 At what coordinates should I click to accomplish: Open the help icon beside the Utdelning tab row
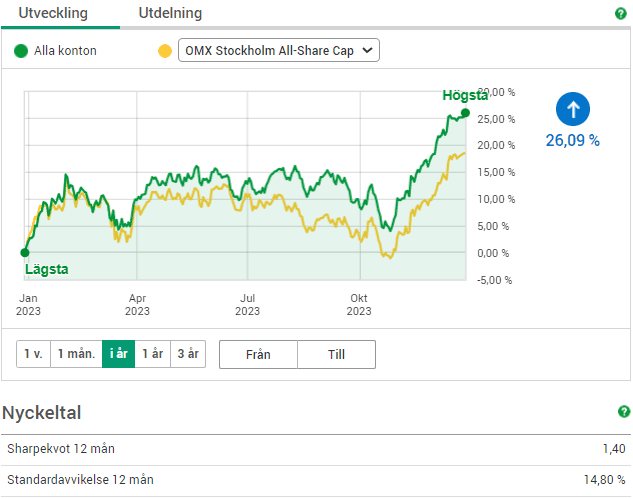click(620, 14)
